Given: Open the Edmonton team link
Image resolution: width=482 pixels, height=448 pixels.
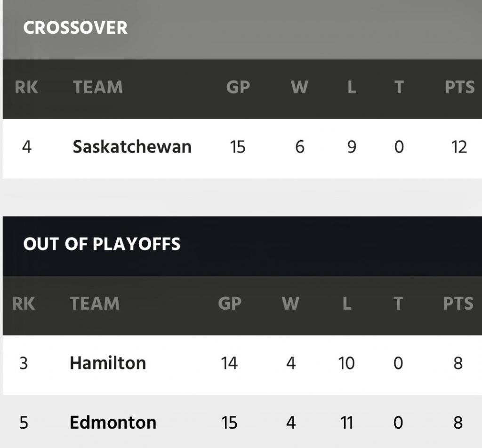Looking at the screenshot, I should point(113,423).
